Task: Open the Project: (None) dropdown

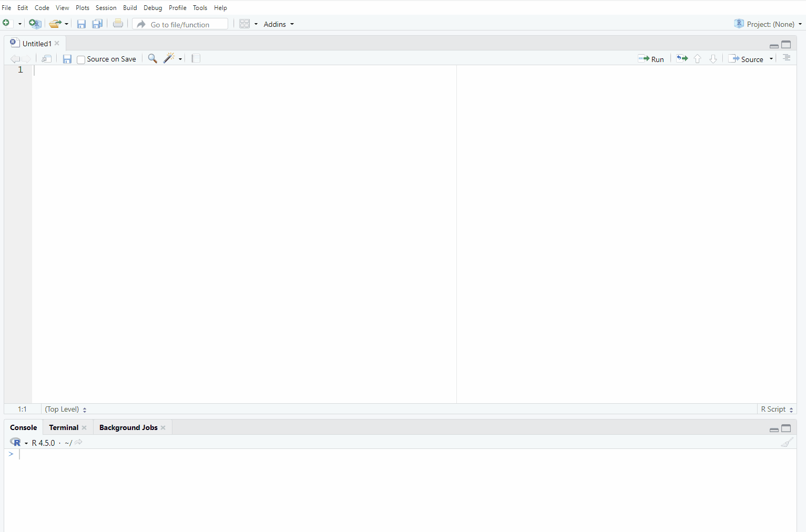Action: point(768,24)
